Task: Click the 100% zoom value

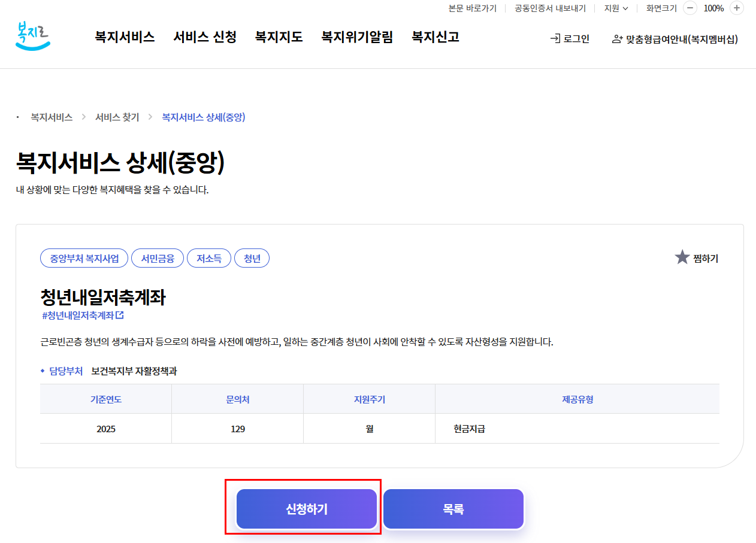Action: point(713,8)
